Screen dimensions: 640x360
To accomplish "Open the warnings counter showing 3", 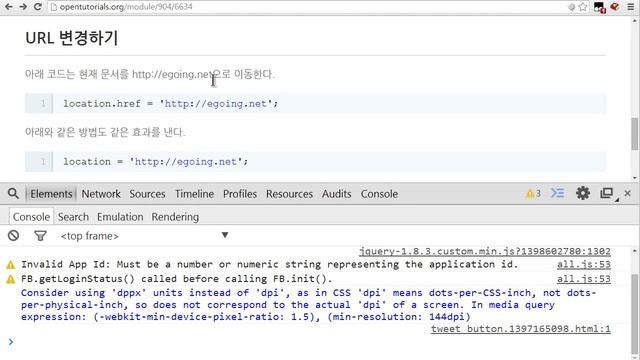I will pos(533,193).
